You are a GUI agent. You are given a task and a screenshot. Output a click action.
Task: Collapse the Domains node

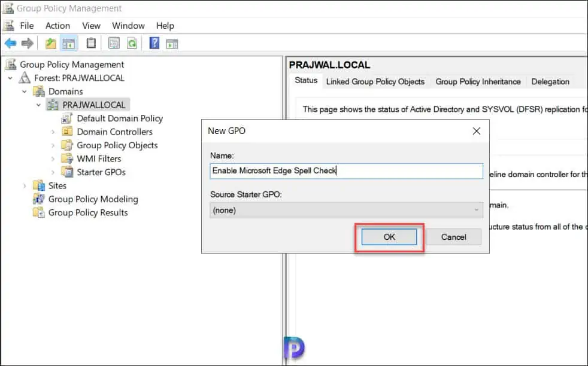[x=25, y=91]
